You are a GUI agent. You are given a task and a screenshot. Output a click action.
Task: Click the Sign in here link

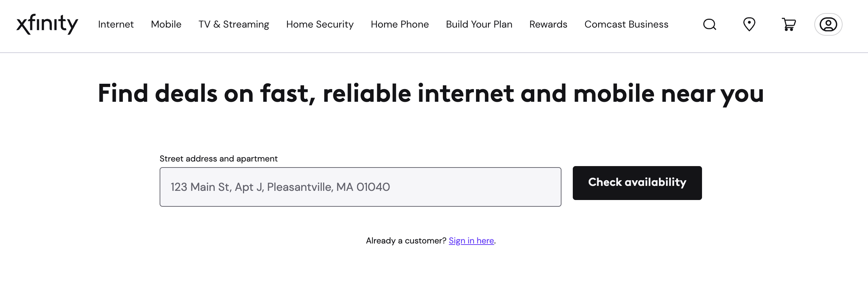click(x=471, y=241)
